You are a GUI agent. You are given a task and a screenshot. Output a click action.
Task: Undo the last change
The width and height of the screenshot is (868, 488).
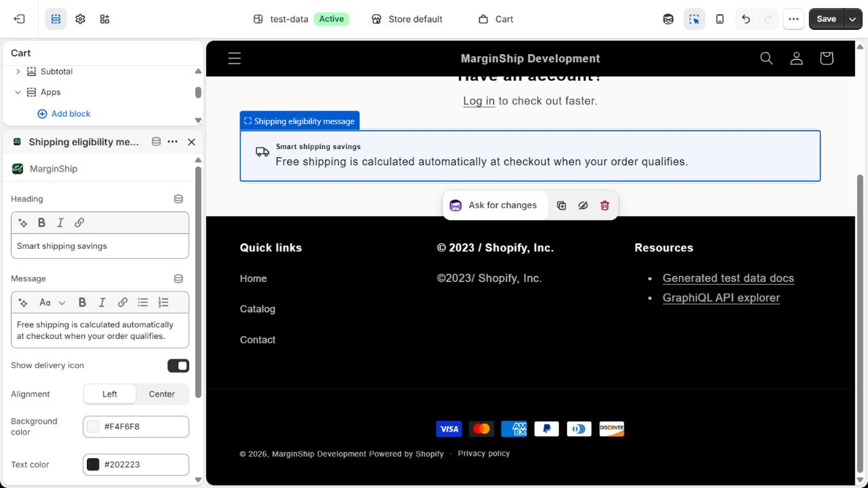[x=746, y=19]
